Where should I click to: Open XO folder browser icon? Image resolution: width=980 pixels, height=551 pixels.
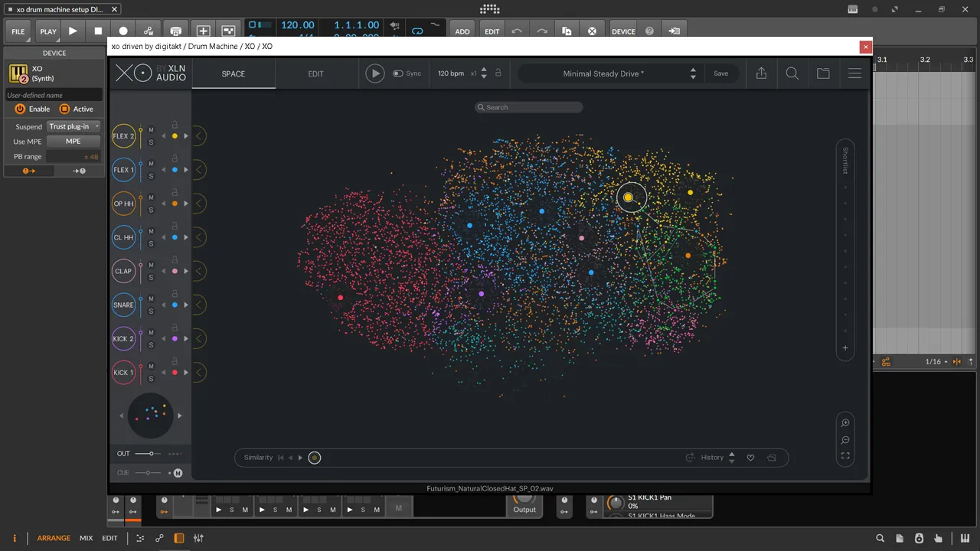click(823, 73)
